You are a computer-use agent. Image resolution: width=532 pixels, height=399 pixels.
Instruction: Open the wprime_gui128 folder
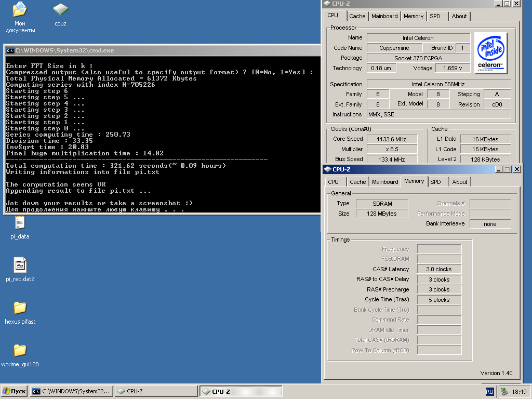(20, 355)
